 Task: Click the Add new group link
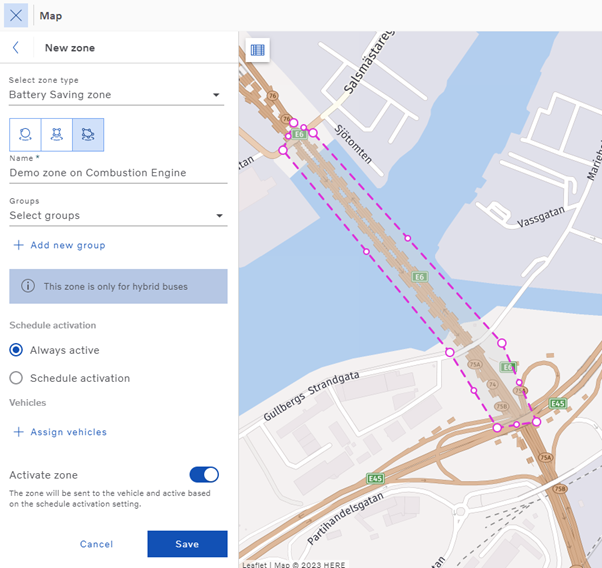[x=67, y=245]
